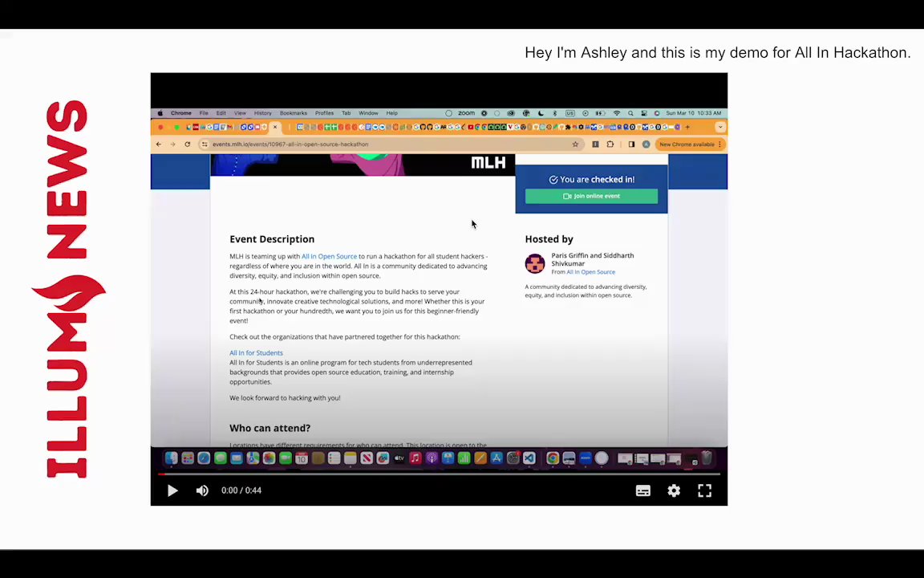
Task: Click the Who can attend? heading
Action: click(269, 428)
